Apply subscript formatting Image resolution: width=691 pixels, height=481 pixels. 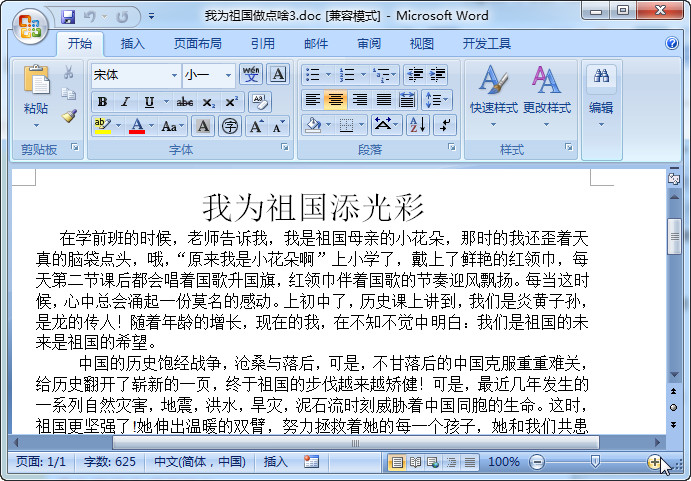click(208, 102)
